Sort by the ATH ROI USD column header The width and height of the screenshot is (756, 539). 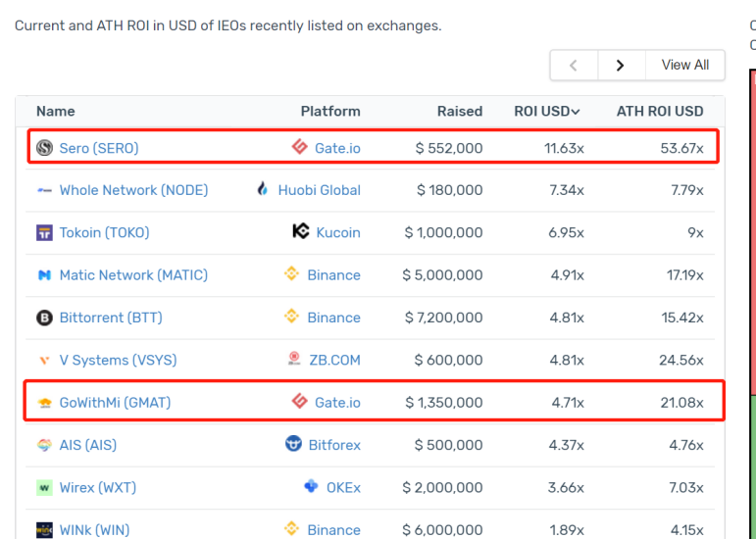click(x=660, y=112)
